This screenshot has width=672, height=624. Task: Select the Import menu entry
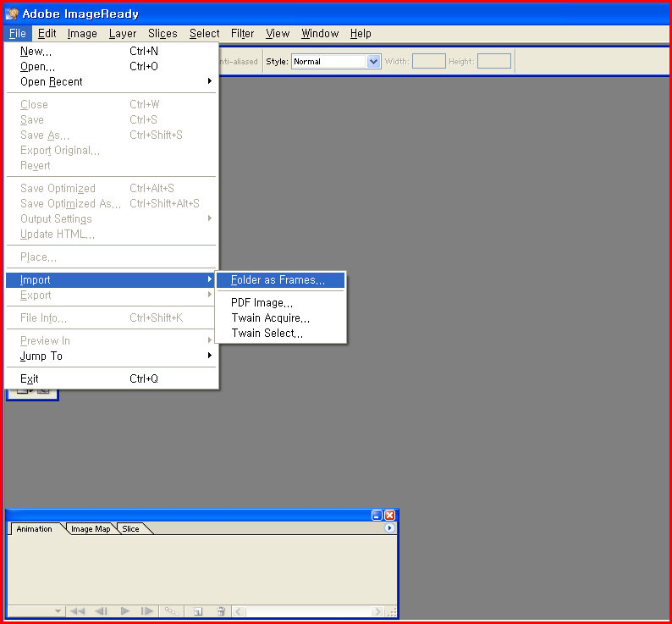pos(111,279)
